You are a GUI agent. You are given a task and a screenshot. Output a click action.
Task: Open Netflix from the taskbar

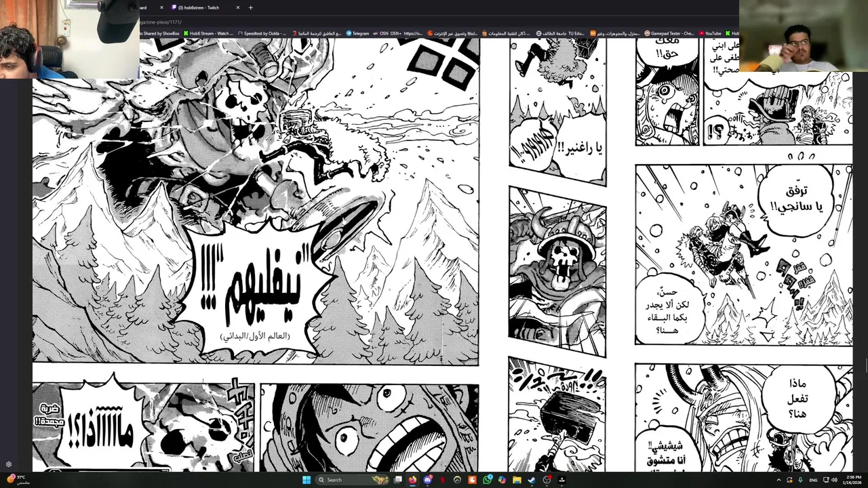[443, 480]
